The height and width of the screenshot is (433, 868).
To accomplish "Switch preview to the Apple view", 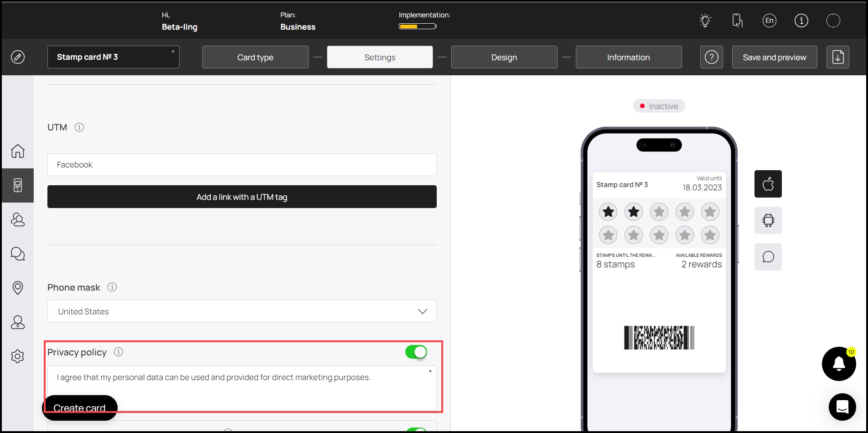I will pyautogui.click(x=768, y=184).
